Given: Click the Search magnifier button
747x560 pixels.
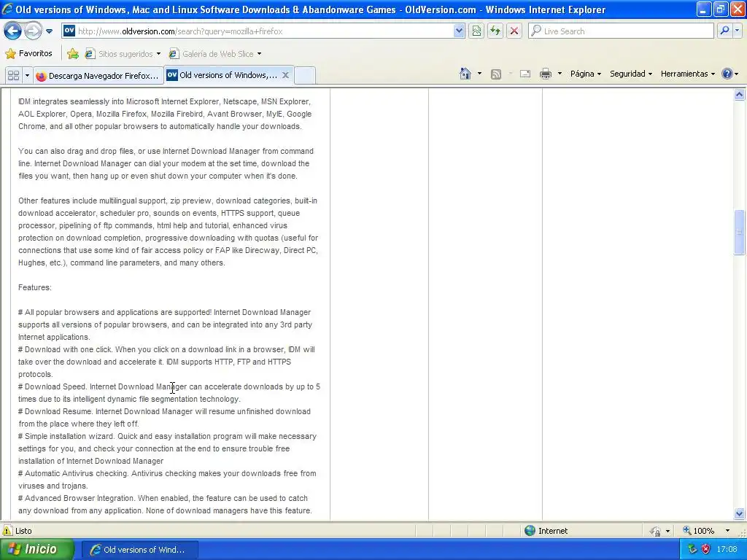Looking at the screenshot, I should (x=724, y=31).
